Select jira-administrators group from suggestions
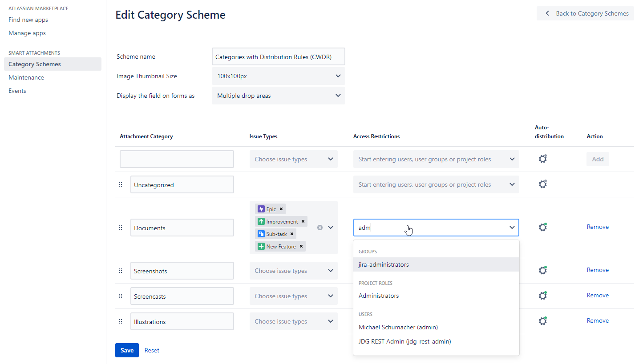643x364 pixels. [x=384, y=264]
